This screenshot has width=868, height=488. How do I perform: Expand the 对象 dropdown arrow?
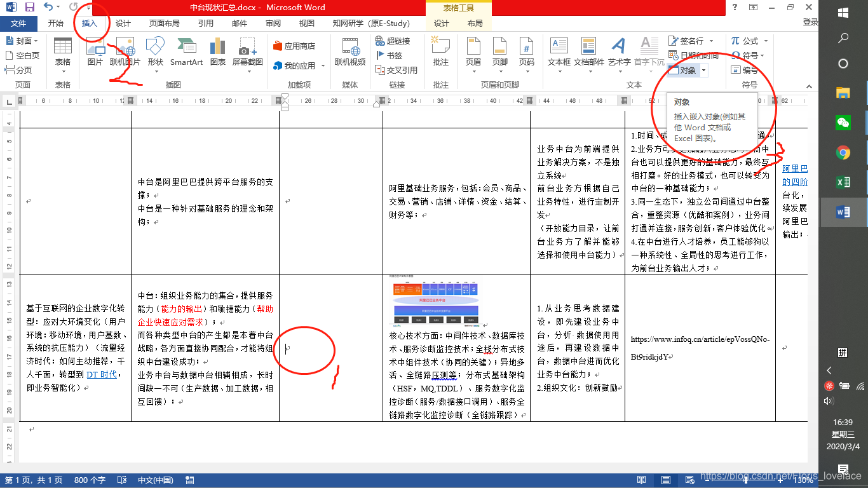[703, 70]
